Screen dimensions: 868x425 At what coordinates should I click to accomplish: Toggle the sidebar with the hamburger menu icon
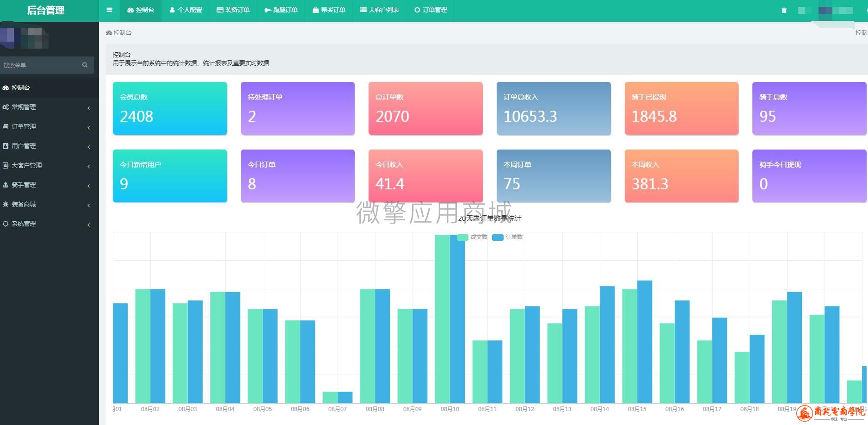(109, 10)
